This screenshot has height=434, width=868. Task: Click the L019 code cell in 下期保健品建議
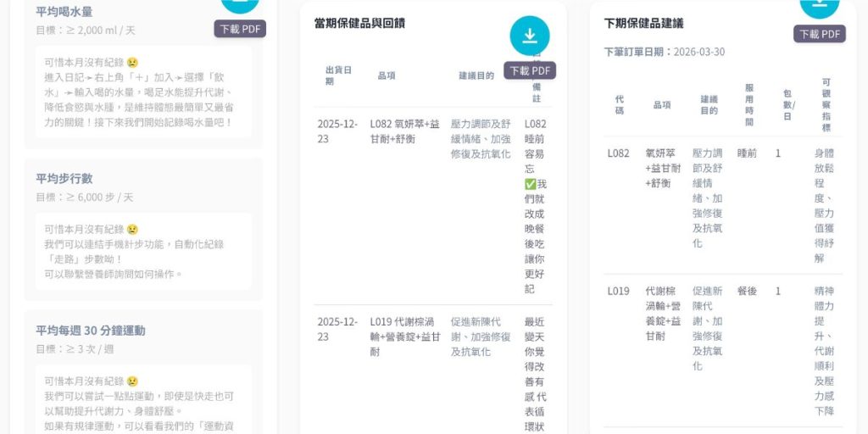pyautogui.click(x=618, y=292)
